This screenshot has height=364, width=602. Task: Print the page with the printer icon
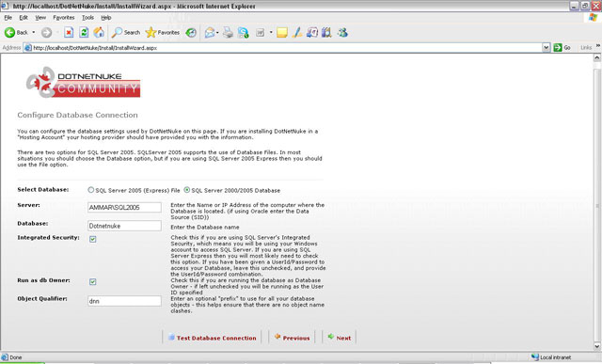[228, 33]
